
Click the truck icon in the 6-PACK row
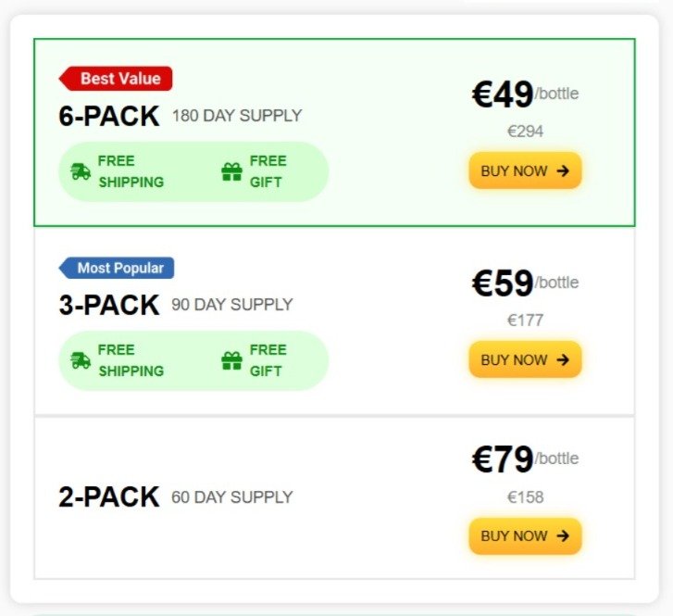[x=81, y=171]
